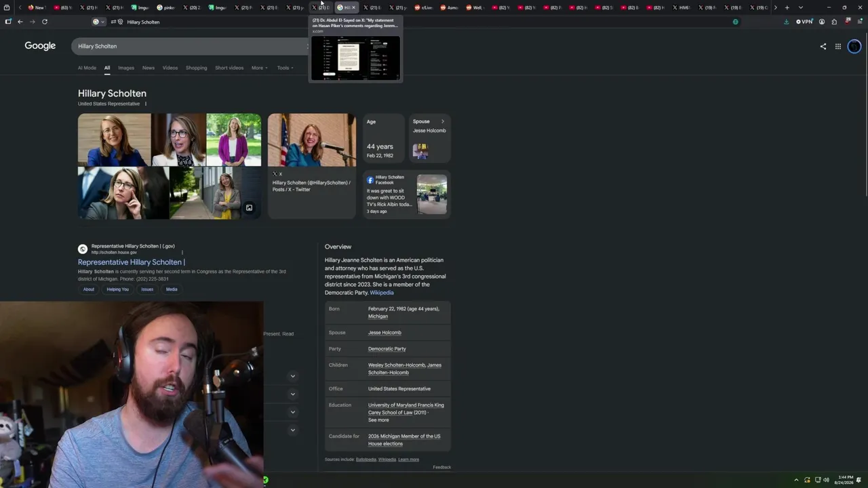The image size is (868, 488).
Task: Open the Representative Hillary Scholten result title
Action: coord(132,262)
